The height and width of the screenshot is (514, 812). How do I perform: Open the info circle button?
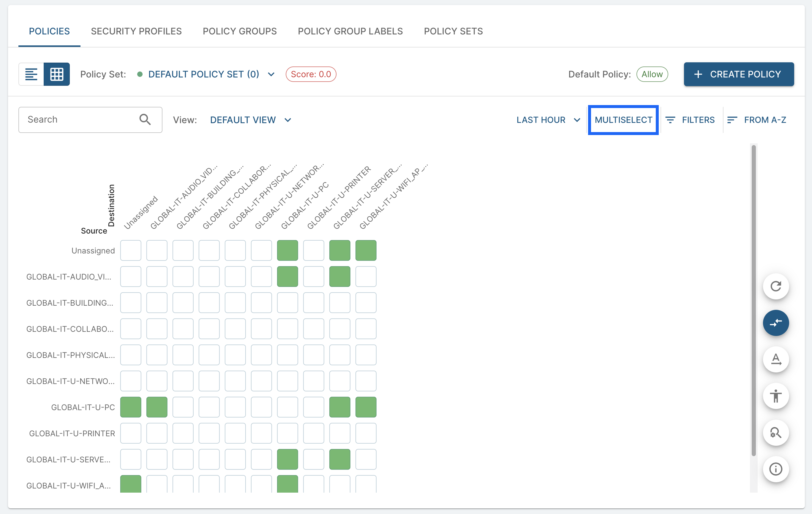click(775, 469)
